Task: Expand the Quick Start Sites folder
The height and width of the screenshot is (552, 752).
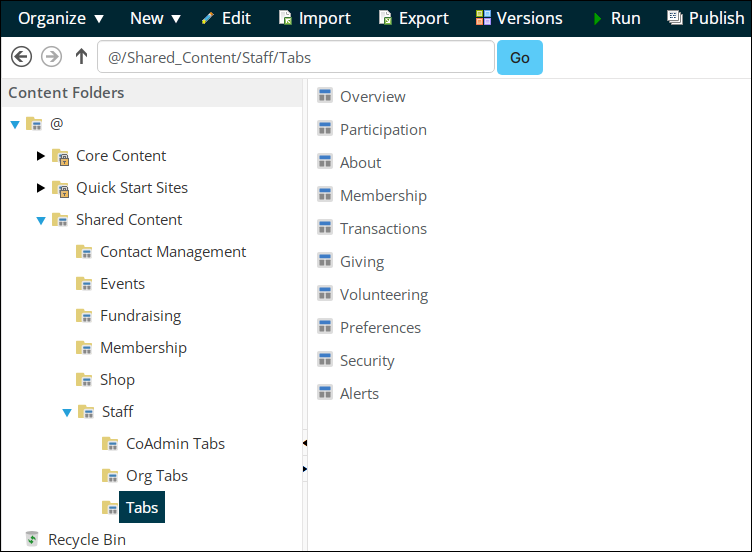Action: pyautogui.click(x=41, y=188)
